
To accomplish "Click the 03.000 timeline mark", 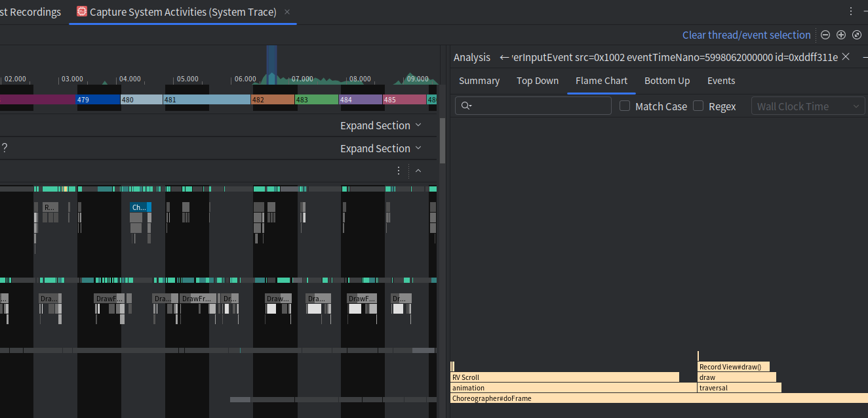I will (x=72, y=79).
